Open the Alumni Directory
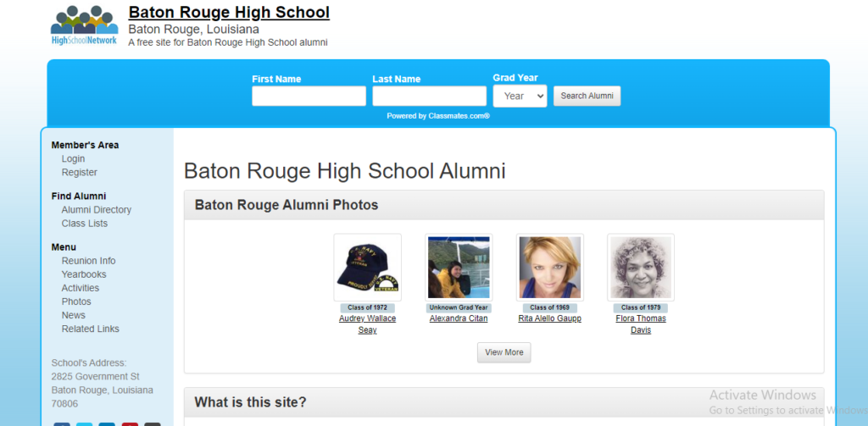Viewport: 868px width, 426px height. click(96, 210)
